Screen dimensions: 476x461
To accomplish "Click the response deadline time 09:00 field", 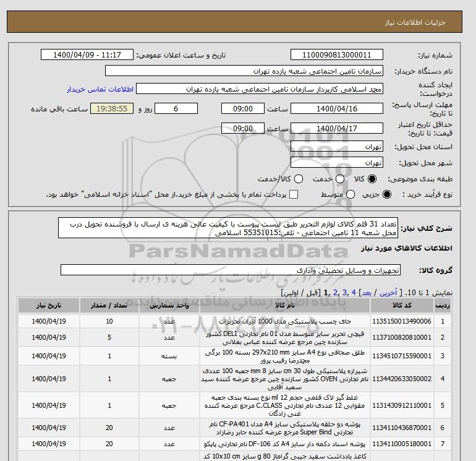I will point(243,108).
